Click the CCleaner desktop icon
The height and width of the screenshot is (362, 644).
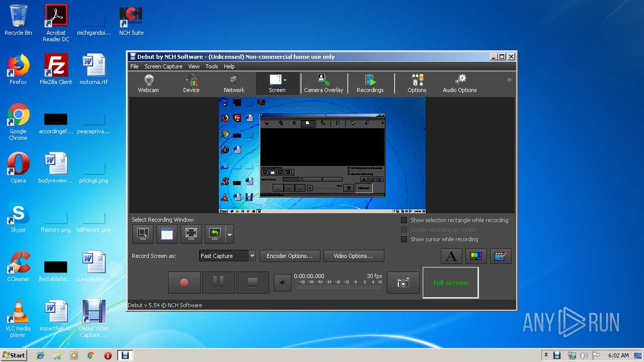[18, 266]
